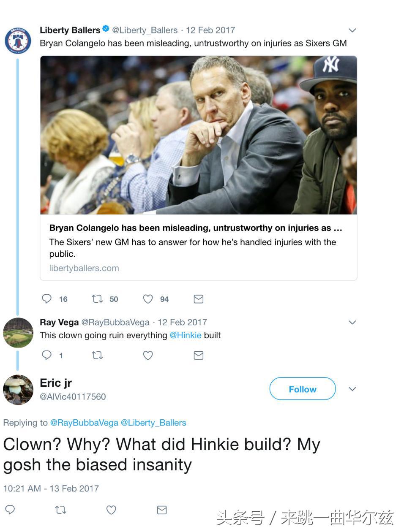Viewport: 404px width, 532px height.
Task: Expand options menu on Ray Vega's reply
Action: (x=352, y=322)
